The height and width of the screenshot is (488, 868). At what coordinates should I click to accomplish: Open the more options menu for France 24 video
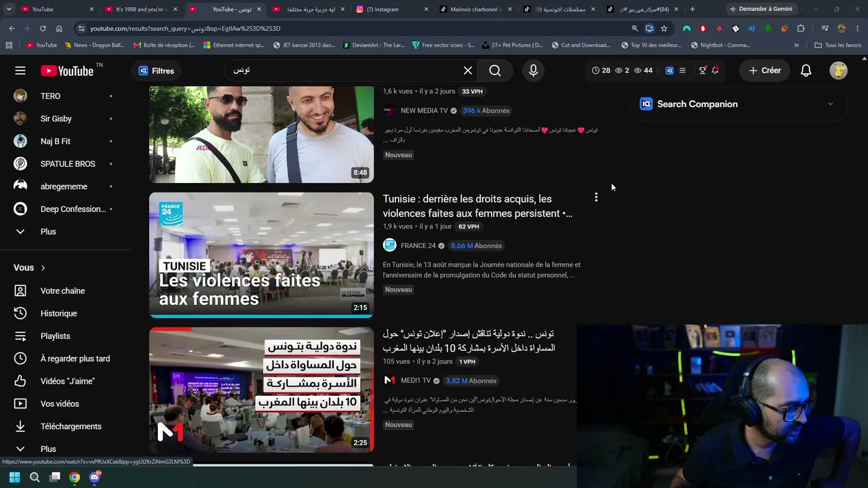point(596,197)
